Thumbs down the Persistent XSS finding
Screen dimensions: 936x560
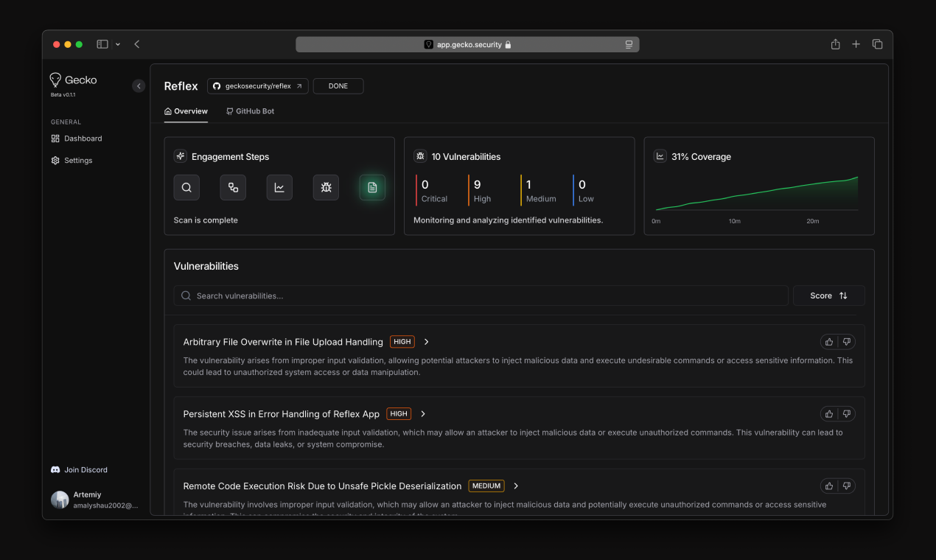[847, 414]
